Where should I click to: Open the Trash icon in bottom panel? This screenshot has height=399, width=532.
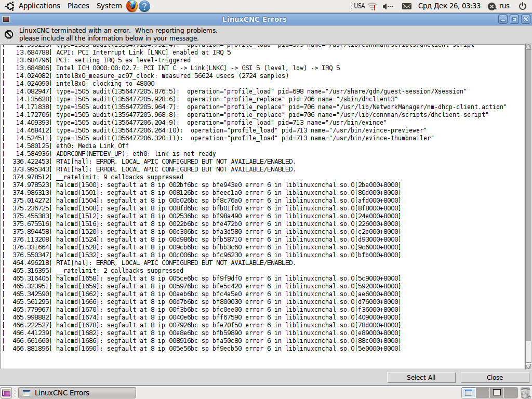click(525, 393)
